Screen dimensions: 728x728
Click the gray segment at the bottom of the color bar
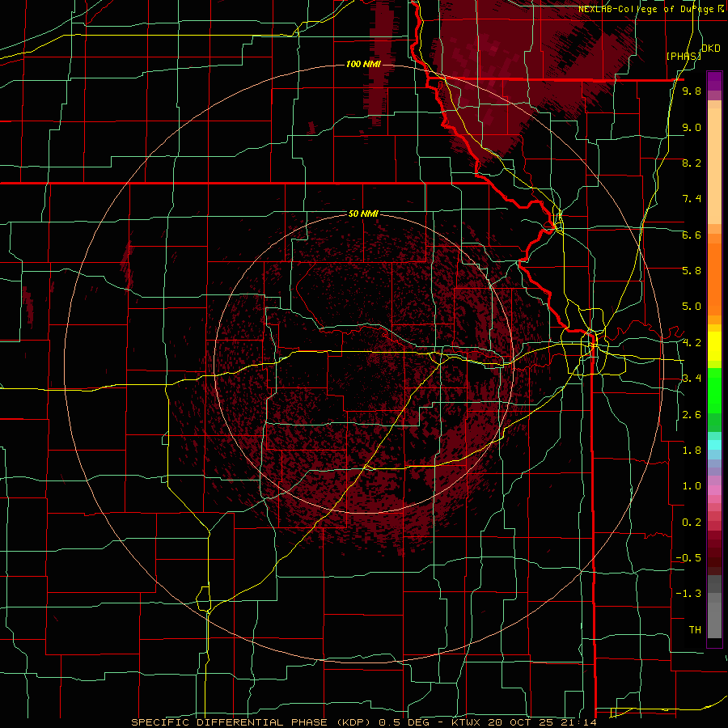714,620
